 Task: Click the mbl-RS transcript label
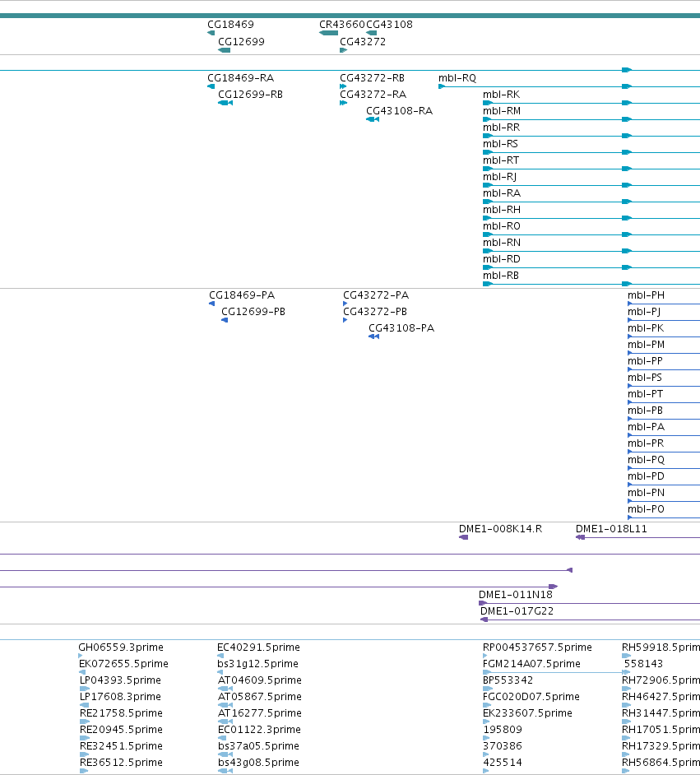pyautogui.click(x=500, y=144)
